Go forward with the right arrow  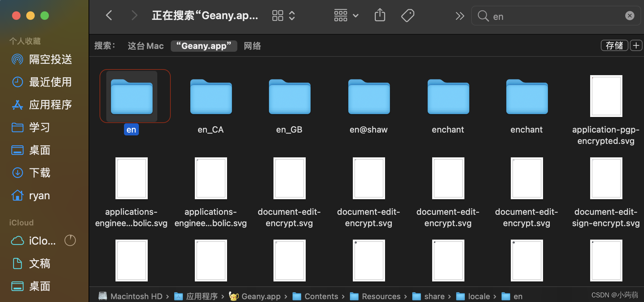pyautogui.click(x=134, y=16)
